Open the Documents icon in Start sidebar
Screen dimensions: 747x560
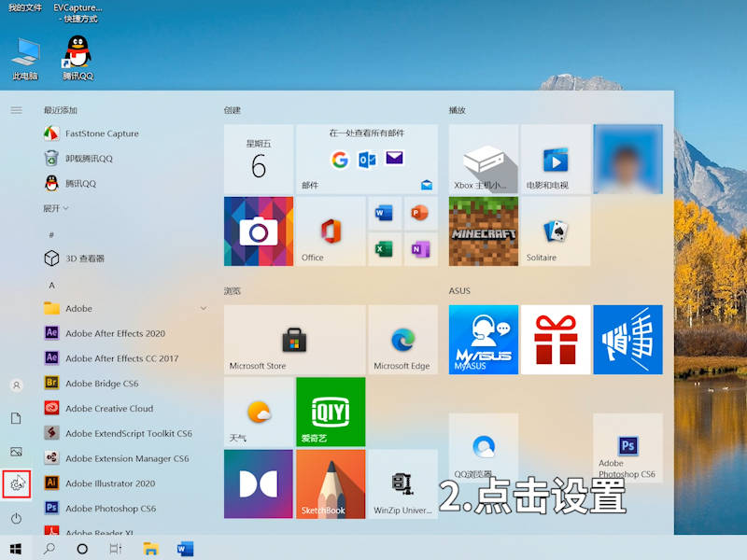tap(16, 418)
